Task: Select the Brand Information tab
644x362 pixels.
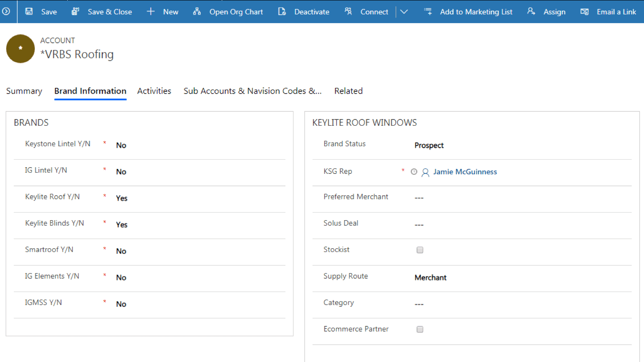Action: (x=91, y=91)
